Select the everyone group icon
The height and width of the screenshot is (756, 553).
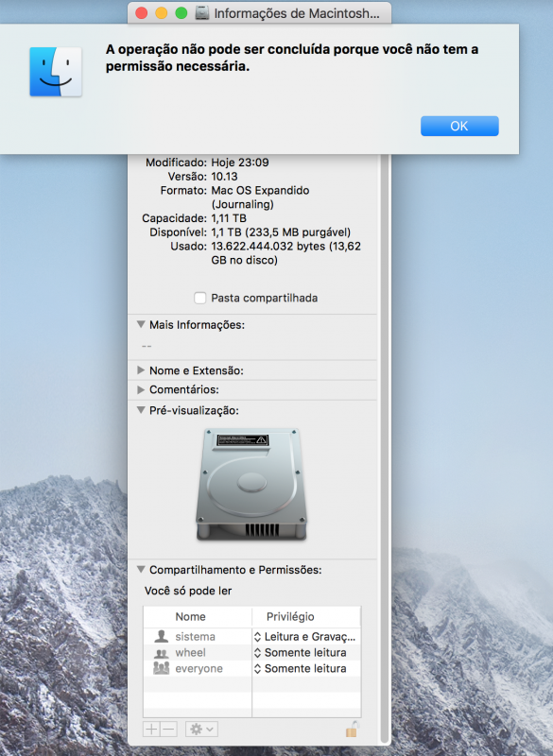pyautogui.click(x=161, y=668)
